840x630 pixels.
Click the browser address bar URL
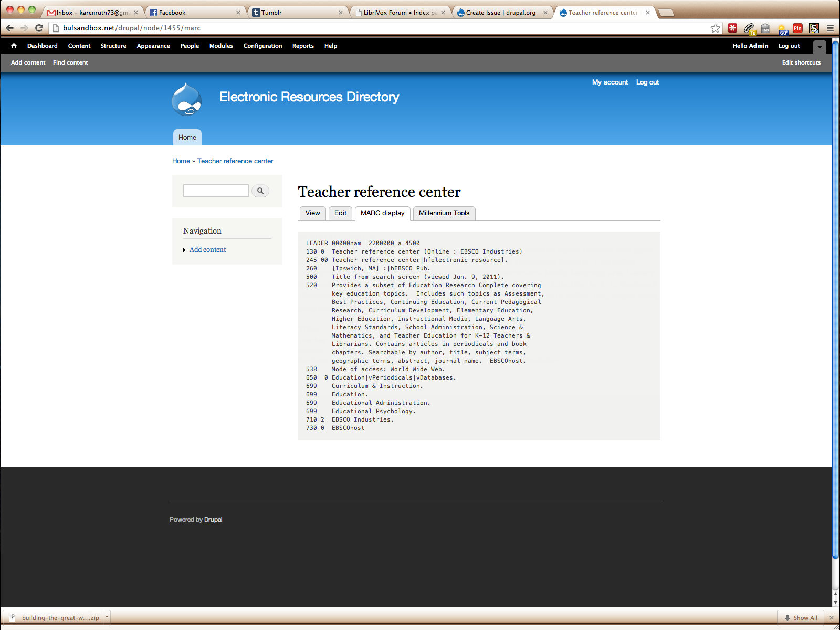point(132,28)
